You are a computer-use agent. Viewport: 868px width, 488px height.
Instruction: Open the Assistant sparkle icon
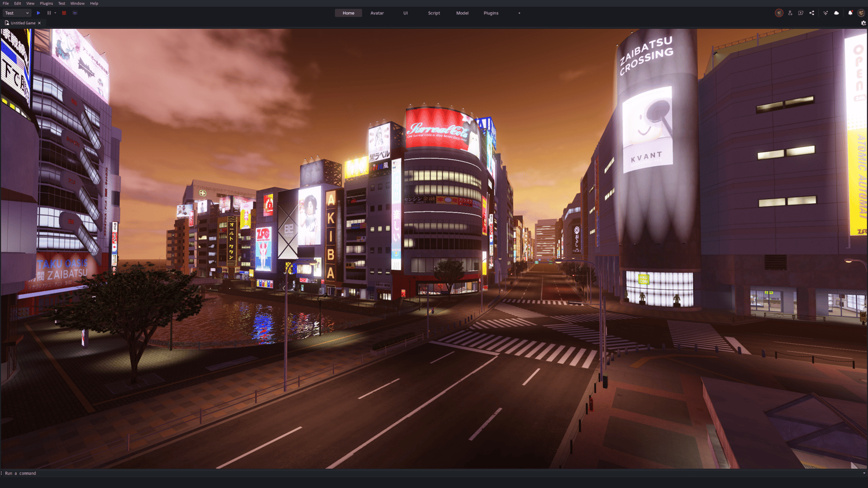coord(826,13)
